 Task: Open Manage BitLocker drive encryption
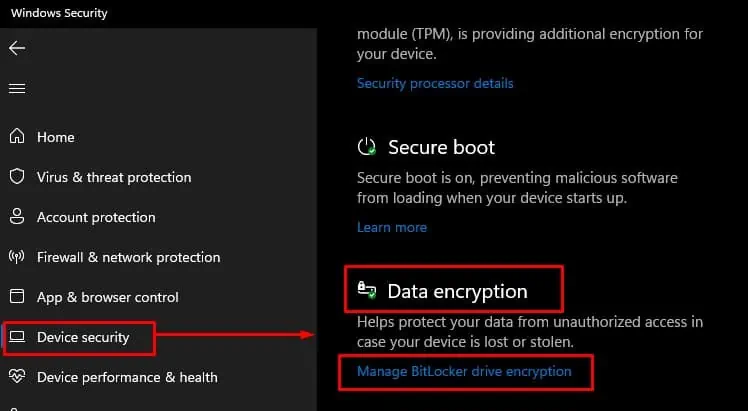(464, 371)
